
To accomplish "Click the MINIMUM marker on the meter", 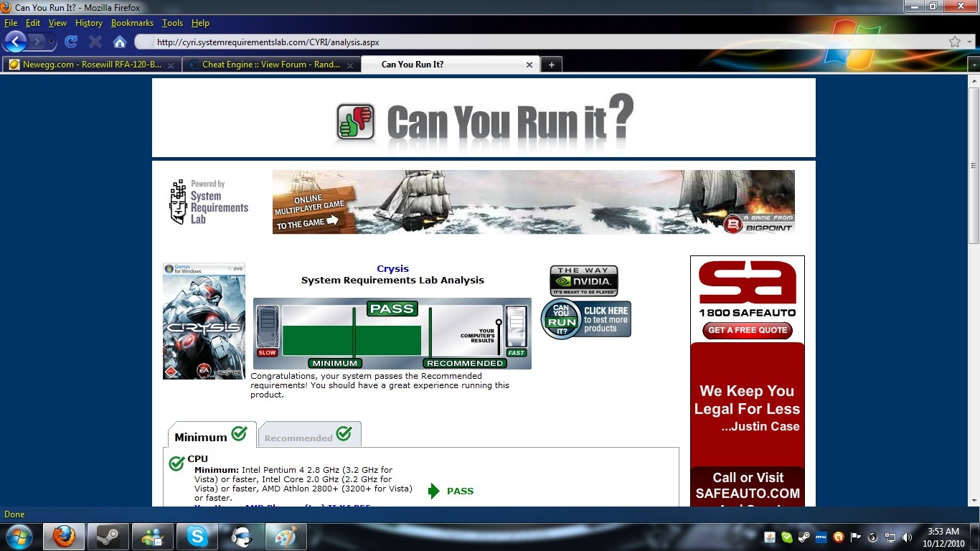I will coord(335,363).
